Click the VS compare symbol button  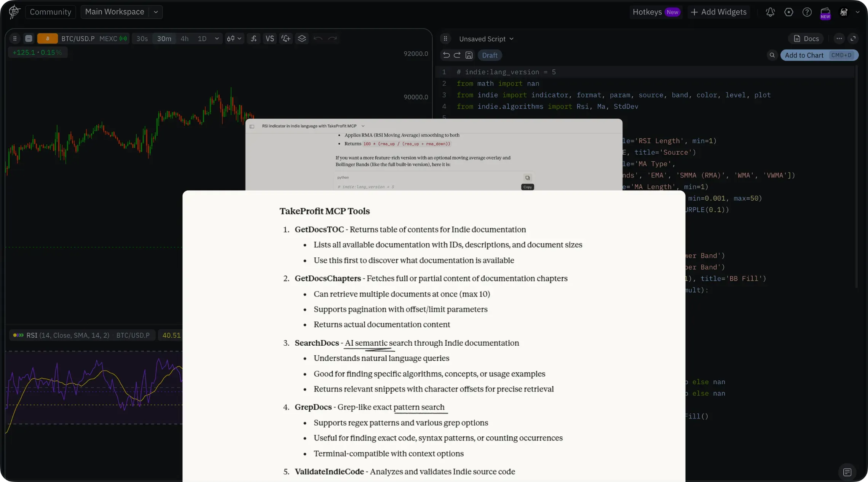pyautogui.click(x=270, y=38)
